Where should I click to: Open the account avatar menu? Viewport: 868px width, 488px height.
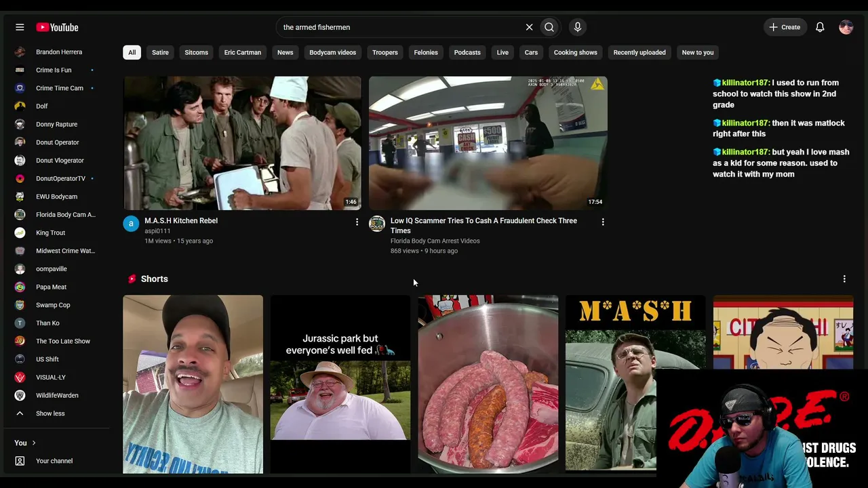[846, 27]
